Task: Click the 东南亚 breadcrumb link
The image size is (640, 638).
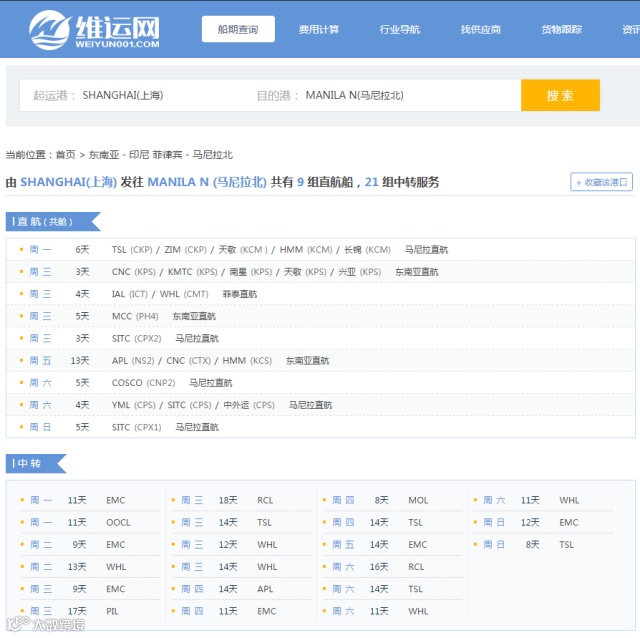Action: click(x=104, y=155)
